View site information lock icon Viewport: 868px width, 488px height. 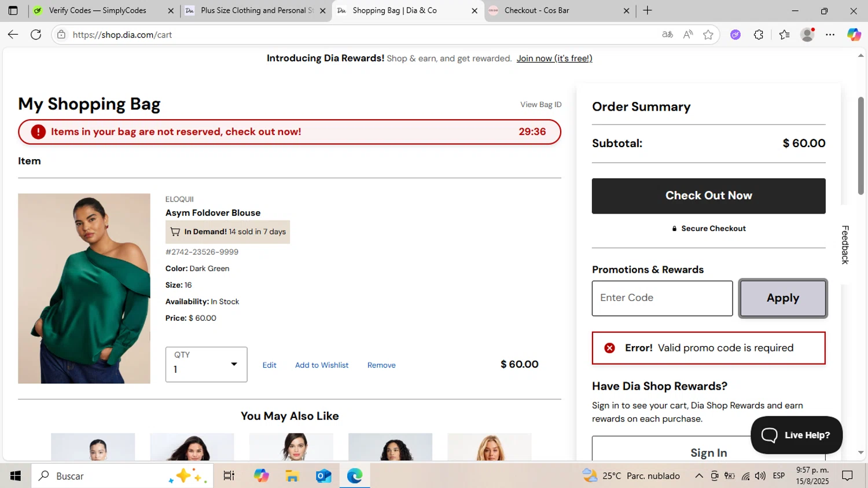[61, 35]
